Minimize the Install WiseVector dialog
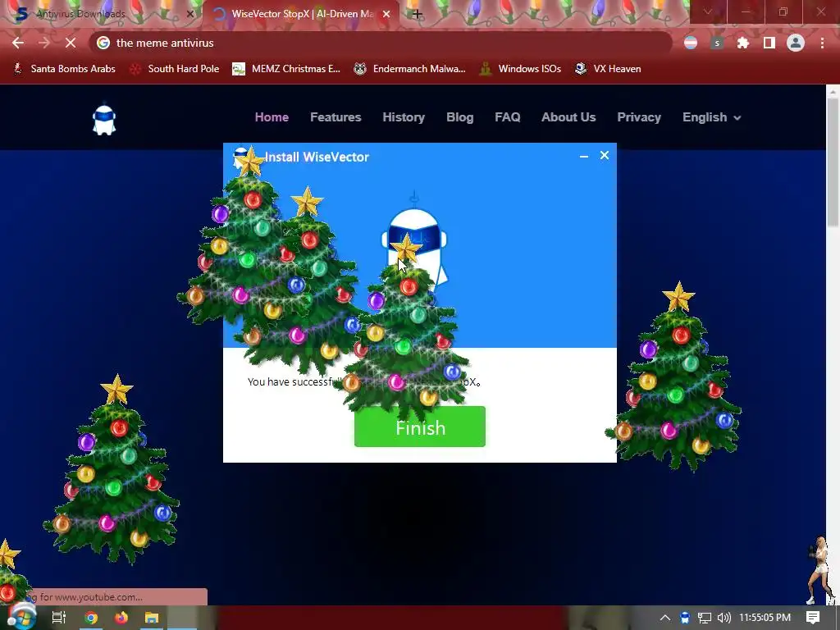The width and height of the screenshot is (840, 630). pos(584,156)
